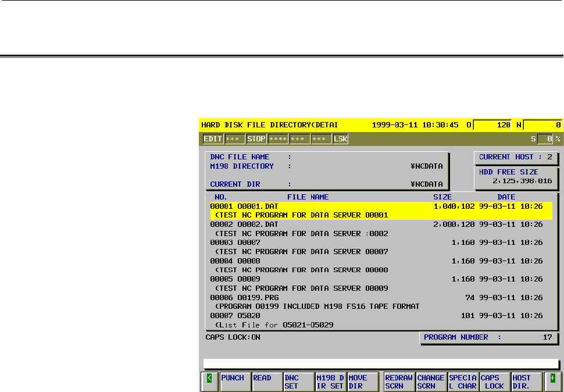Click the REDRAW SCRN soft key
Screen dimensions: 564x392
coord(399,382)
